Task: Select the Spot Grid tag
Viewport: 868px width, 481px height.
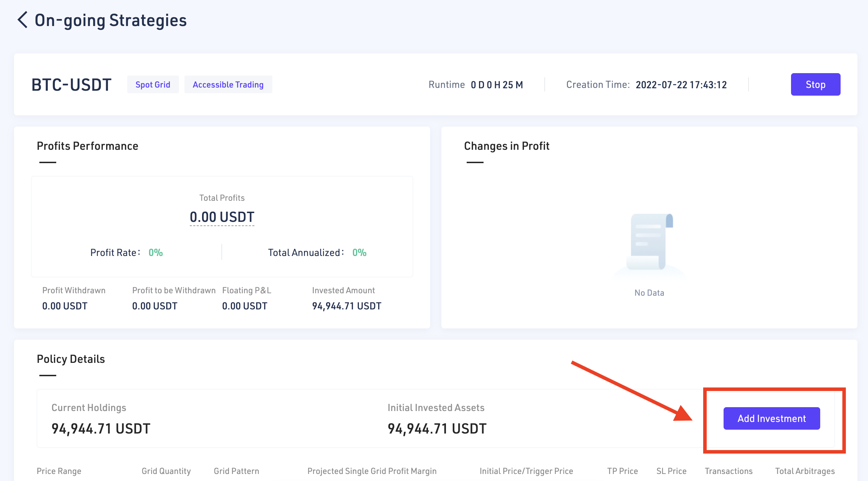Action: point(153,85)
